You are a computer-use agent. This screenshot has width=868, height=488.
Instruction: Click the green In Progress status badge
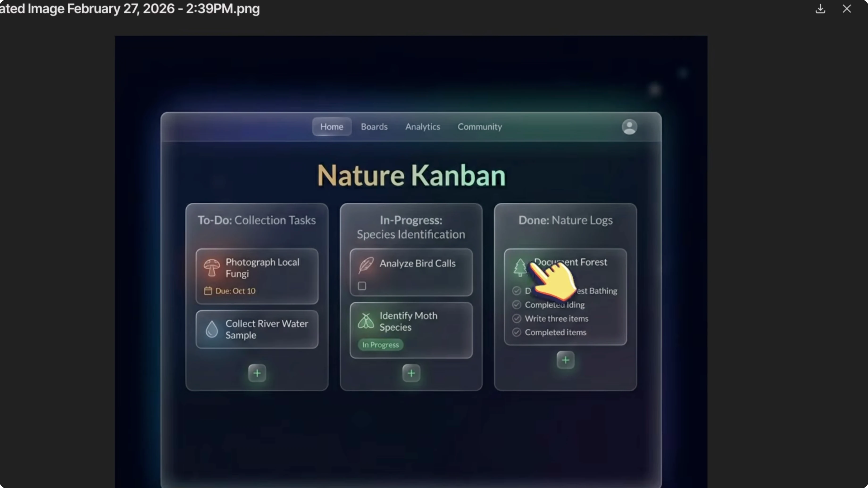pyautogui.click(x=380, y=344)
